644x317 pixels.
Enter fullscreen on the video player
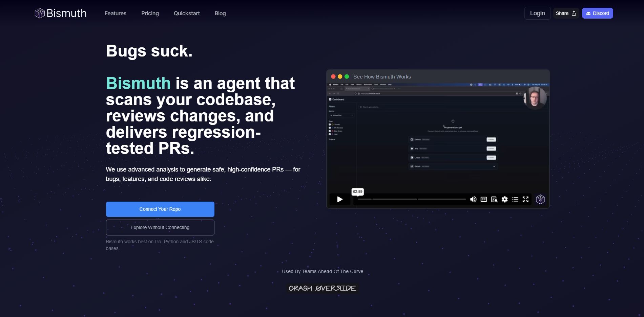[x=525, y=199]
